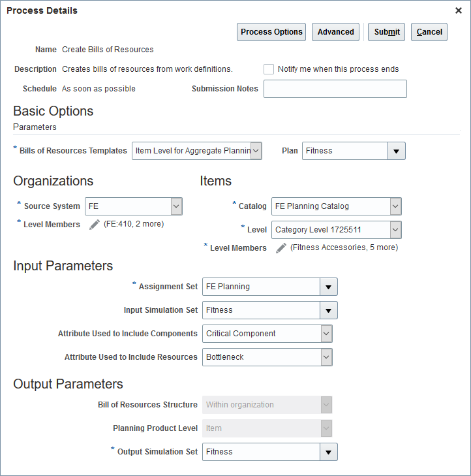
Task: Enable Notify me when this process ends
Action: pos(269,69)
